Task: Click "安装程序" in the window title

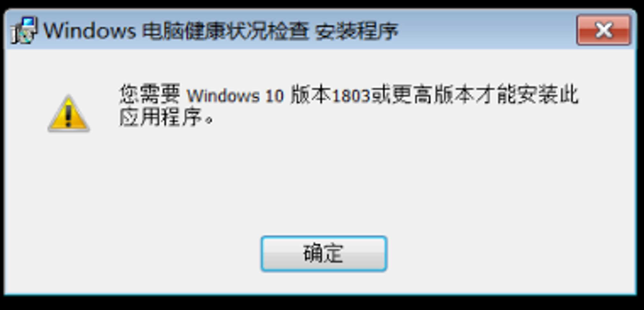Action: point(356,31)
